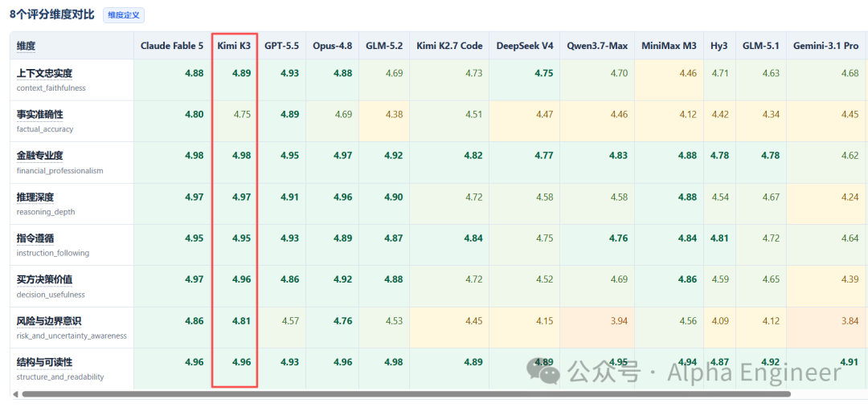Click the Gemini-3.1 Pro column header
868x407 pixels.
[825, 46]
